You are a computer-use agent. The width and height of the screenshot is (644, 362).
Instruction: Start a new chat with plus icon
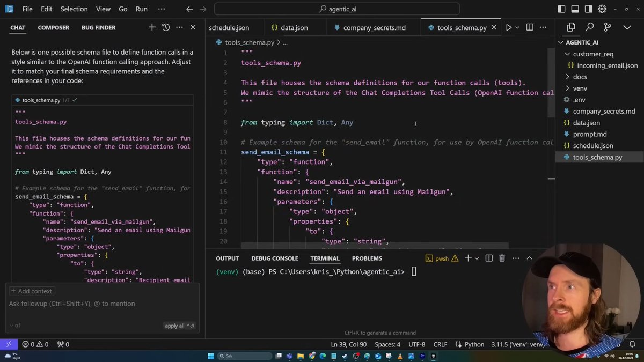(152, 27)
